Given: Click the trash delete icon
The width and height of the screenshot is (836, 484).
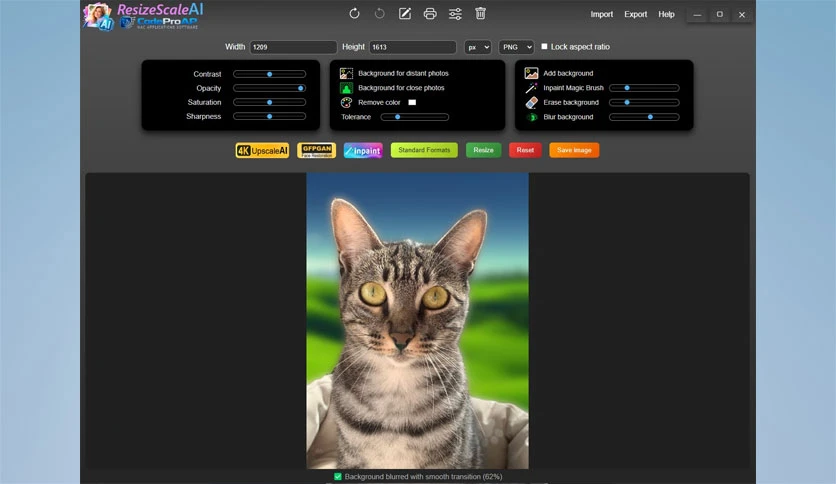Looking at the screenshot, I should [480, 14].
